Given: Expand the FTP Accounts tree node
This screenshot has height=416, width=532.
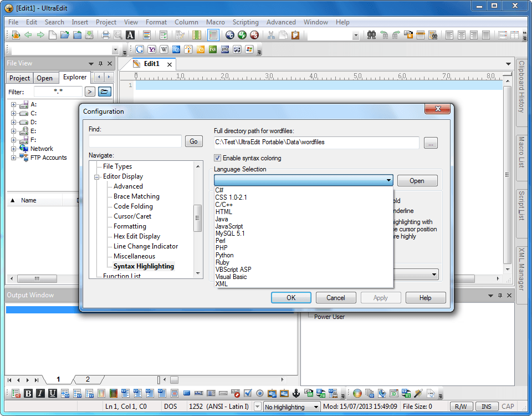Looking at the screenshot, I should pyautogui.click(x=13, y=158).
